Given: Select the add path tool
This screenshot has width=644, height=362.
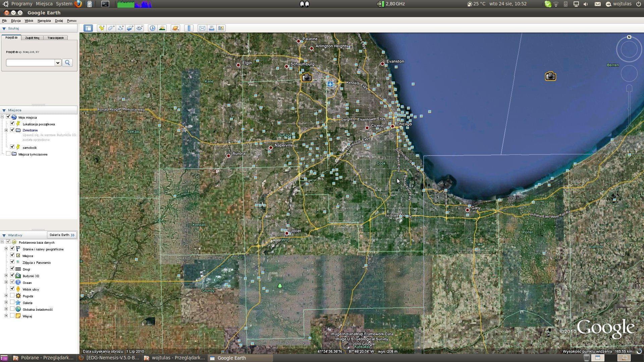Looking at the screenshot, I should tap(120, 28).
